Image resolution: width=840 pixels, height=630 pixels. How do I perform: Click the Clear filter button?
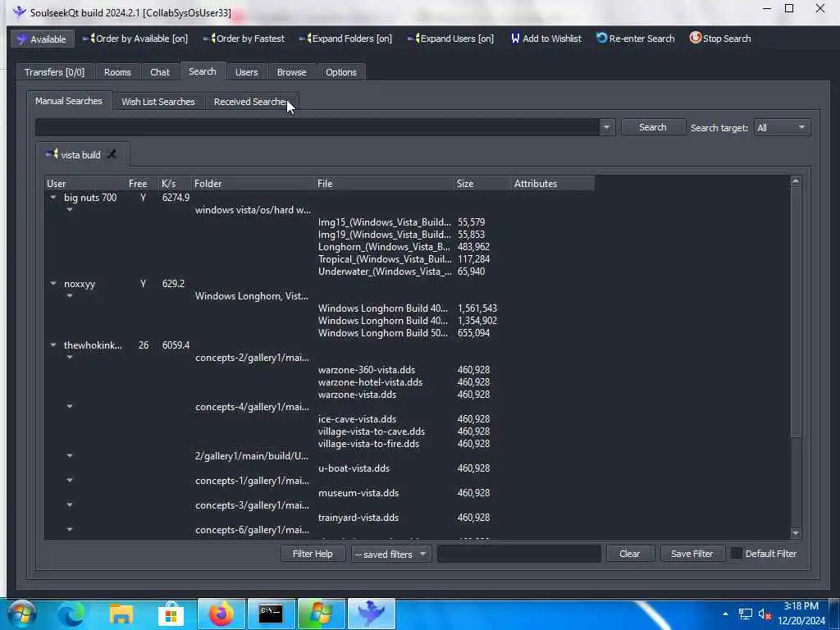click(630, 554)
